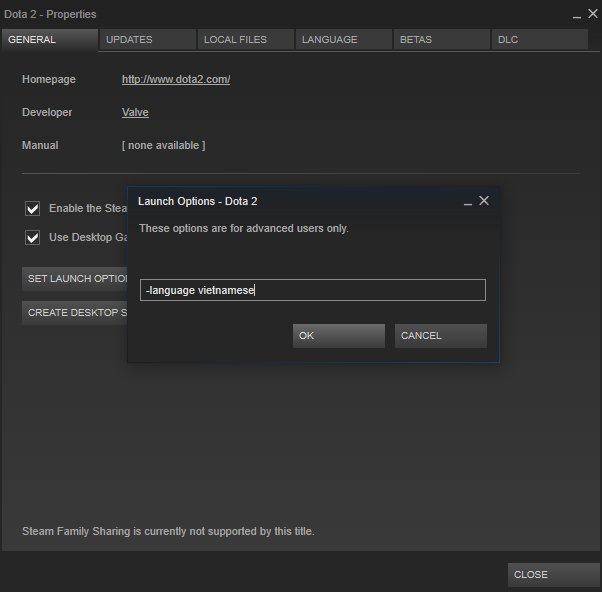This screenshot has width=602, height=592.
Task: Confirm launch options with OK
Action: click(339, 336)
